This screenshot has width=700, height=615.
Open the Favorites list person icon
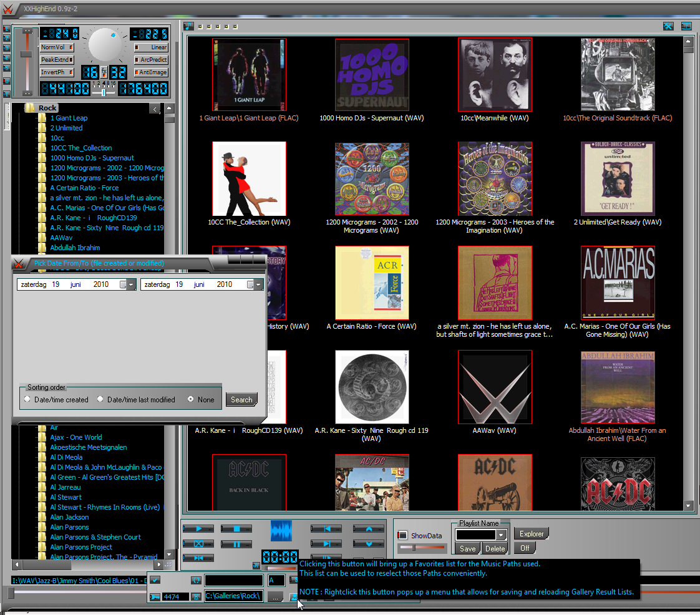pyautogui.click(x=294, y=597)
